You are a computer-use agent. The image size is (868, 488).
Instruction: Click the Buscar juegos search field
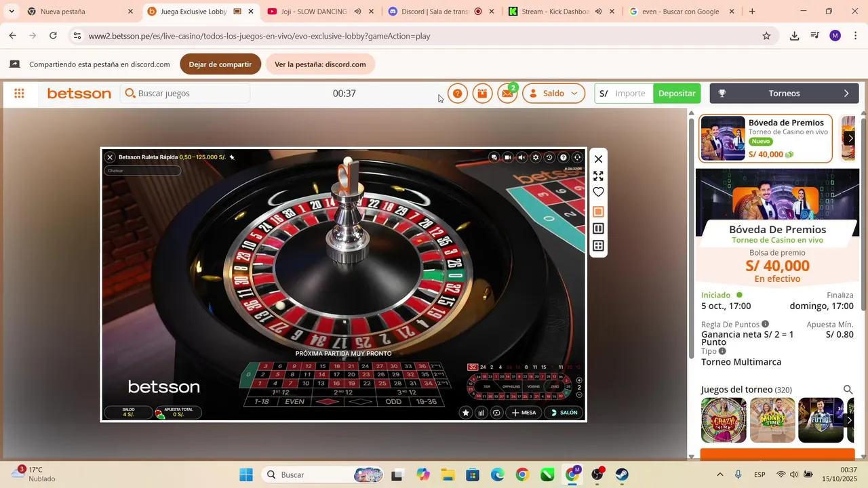click(x=185, y=94)
